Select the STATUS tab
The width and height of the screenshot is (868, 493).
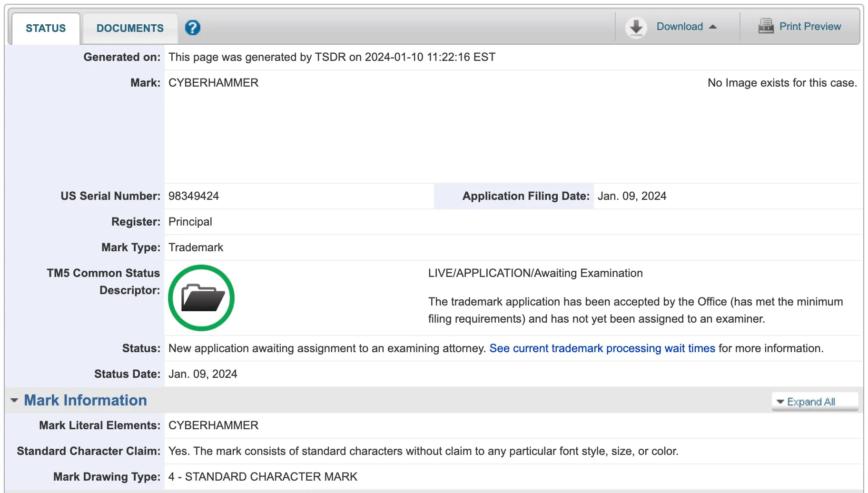pos(46,28)
